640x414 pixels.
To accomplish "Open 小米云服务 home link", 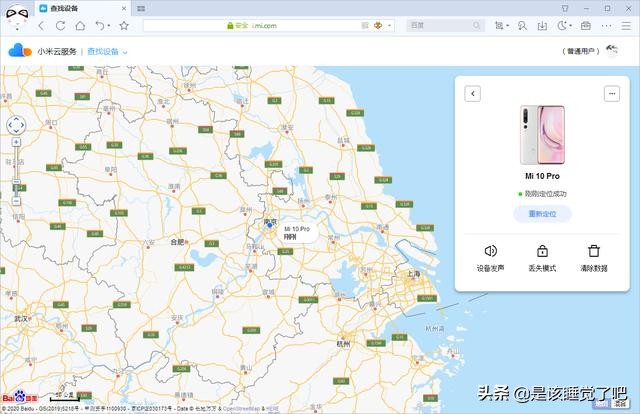I will [x=57, y=51].
